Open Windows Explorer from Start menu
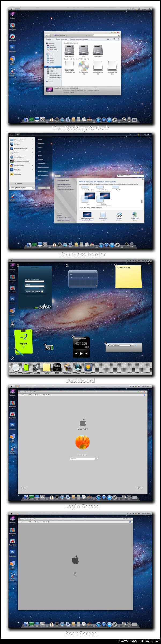 [21, 140]
